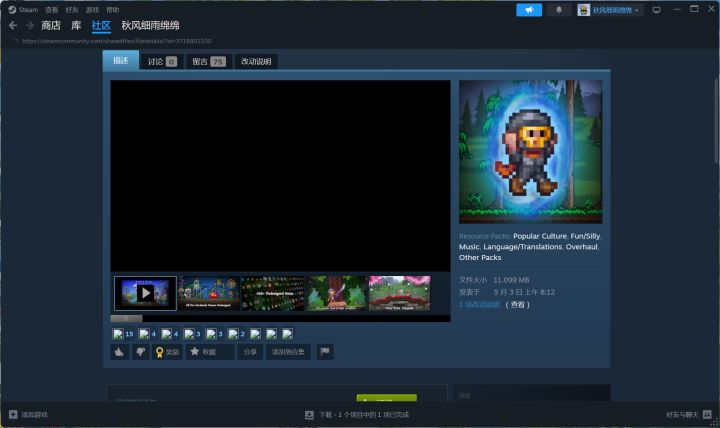Click the user avatar in title bar
Image resolution: width=720 pixels, height=428 pixels.
click(x=584, y=10)
